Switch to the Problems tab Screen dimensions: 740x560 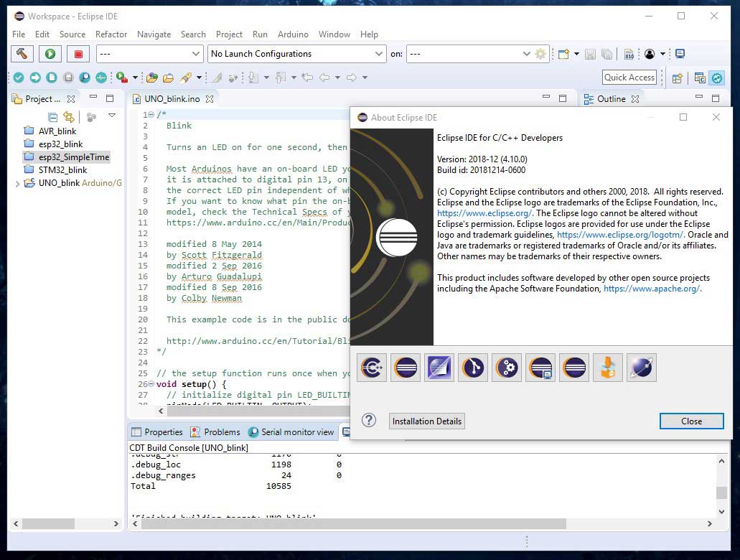pyautogui.click(x=215, y=432)
